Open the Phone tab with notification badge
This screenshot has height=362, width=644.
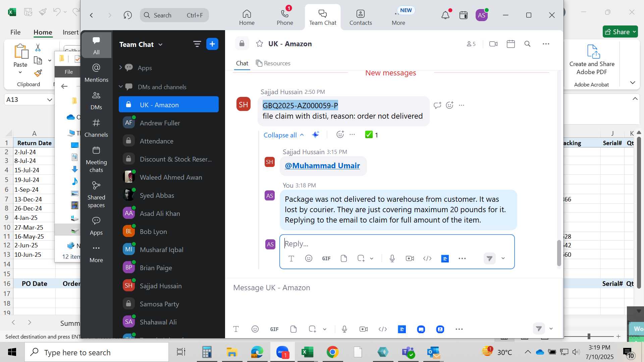point(285,17)
